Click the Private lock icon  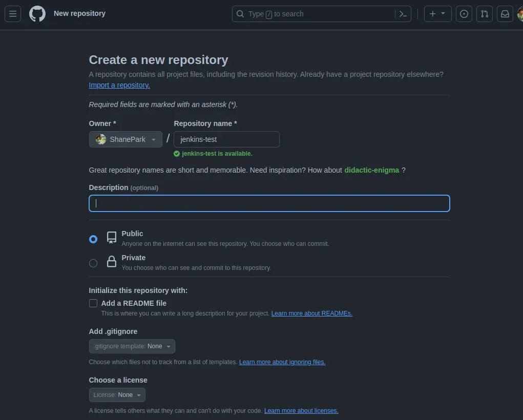tap(111, 262)
